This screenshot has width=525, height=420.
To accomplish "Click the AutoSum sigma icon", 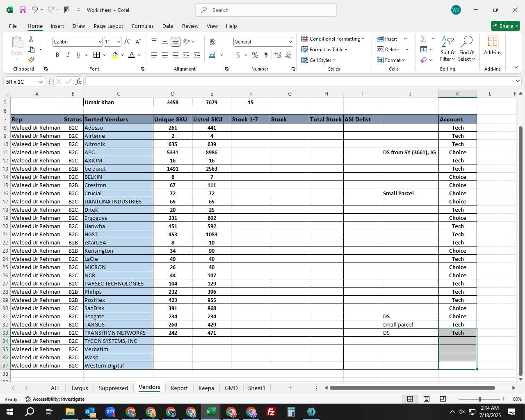I will point(424,39).
